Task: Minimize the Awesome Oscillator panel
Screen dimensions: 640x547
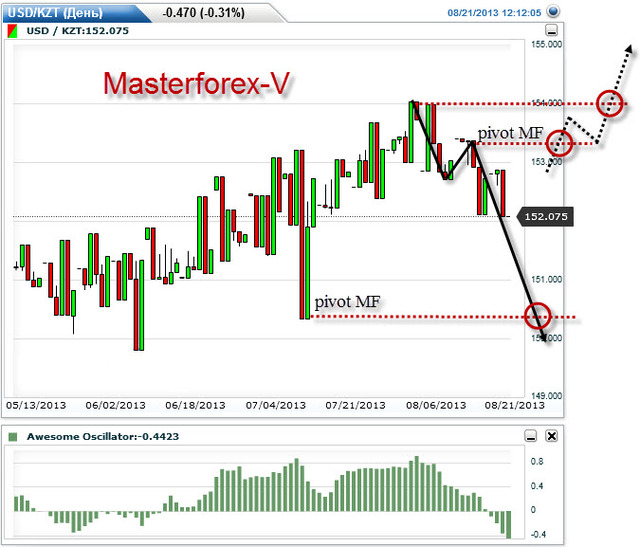Action: pyautogui.click(x=531, y=436)
